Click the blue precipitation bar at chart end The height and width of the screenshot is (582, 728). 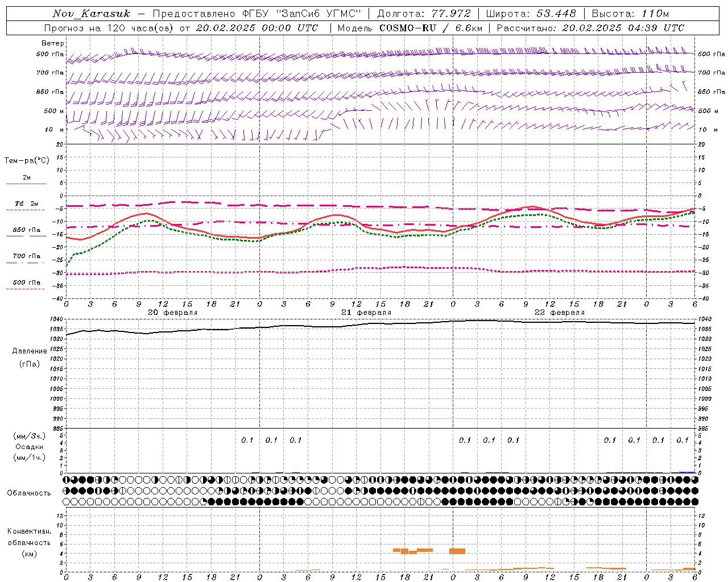coord(687,472)
